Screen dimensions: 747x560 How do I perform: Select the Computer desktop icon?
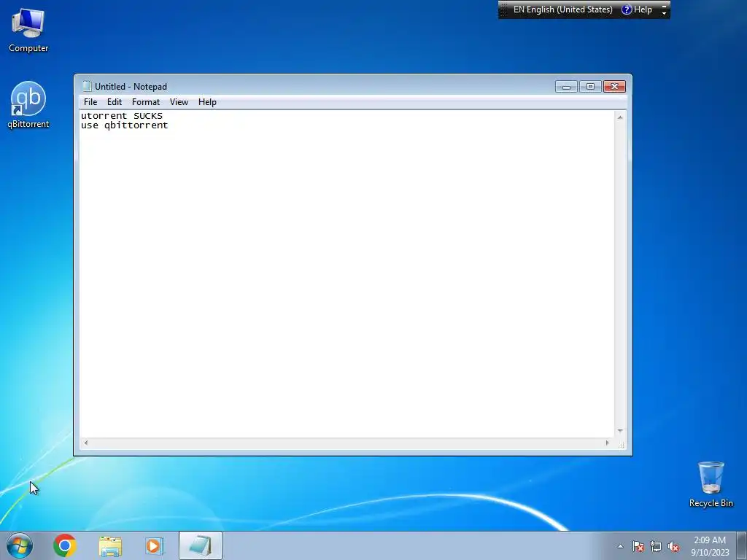click(28, 30)
